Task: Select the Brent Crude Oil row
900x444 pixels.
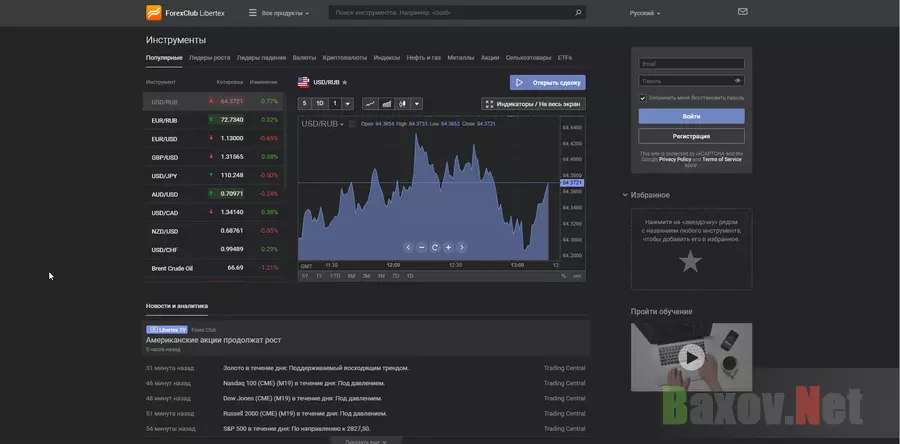Action: (x=212, y=268)
